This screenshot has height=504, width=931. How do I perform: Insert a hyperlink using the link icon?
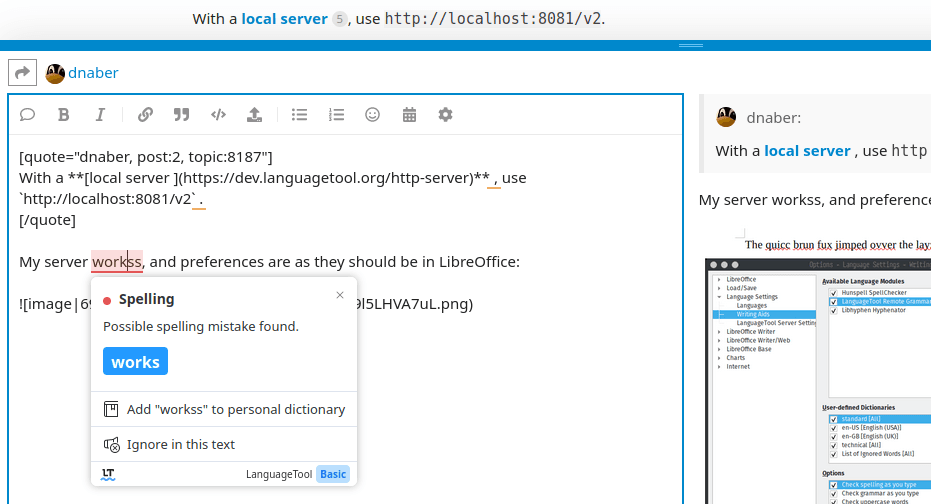click(x=145, y=115)
